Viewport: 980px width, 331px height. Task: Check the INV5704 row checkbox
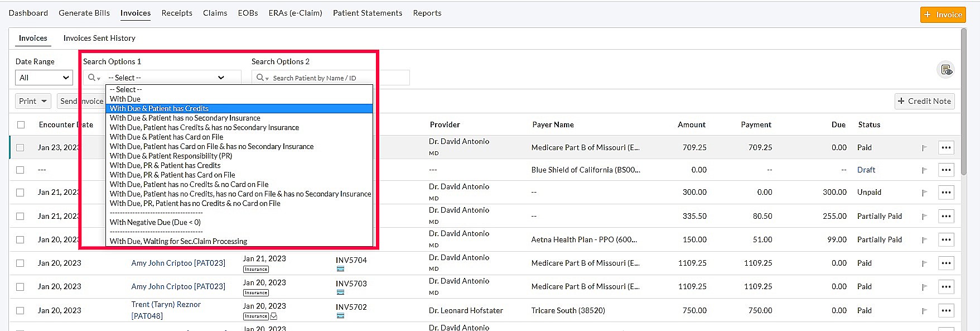click(20, 263)
